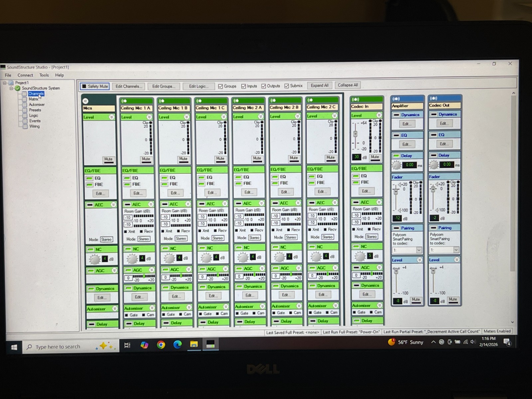The width and height of the screenshot is (532, 399).
Task: Click the volume icon in the system tray
Action: pos(473,342)
